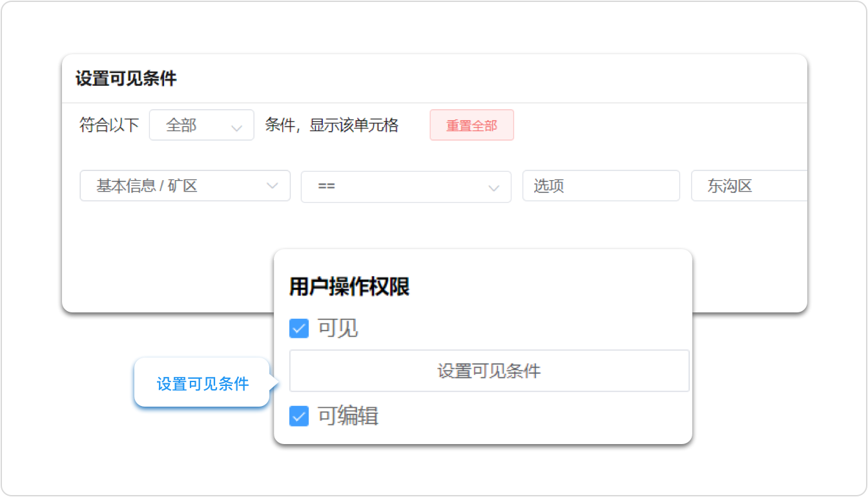
Task: Click the 东沟区 value field
Action: click(749, 186)
